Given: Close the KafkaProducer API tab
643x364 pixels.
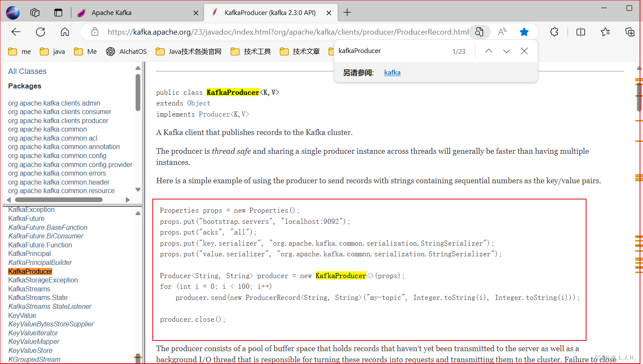Looking at the screenshot, I should tap(329, 13).
